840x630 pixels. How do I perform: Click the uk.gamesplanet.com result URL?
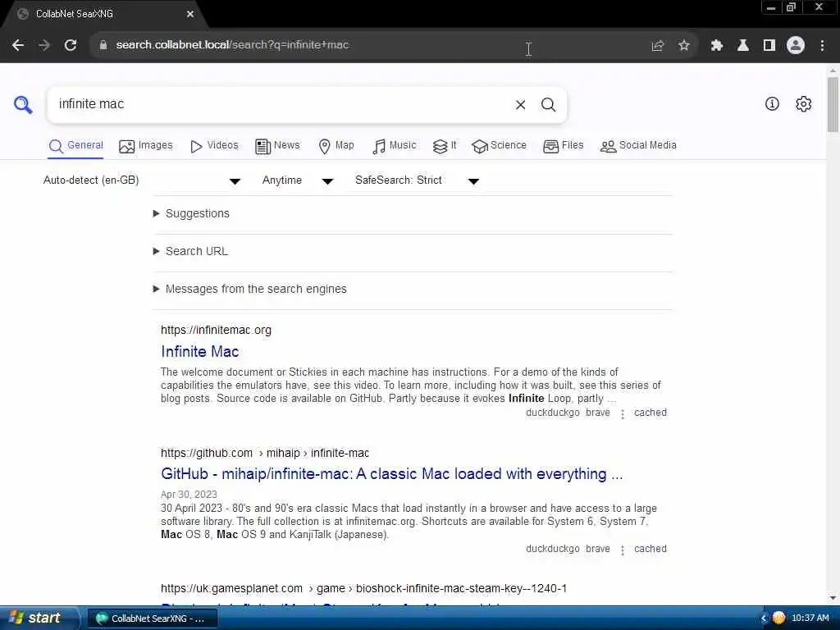click(363, 589)
